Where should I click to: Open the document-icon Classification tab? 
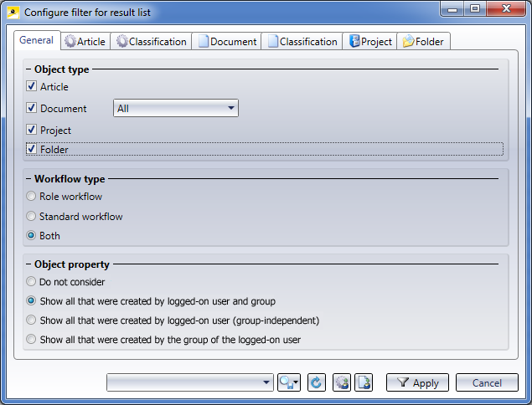302,41
